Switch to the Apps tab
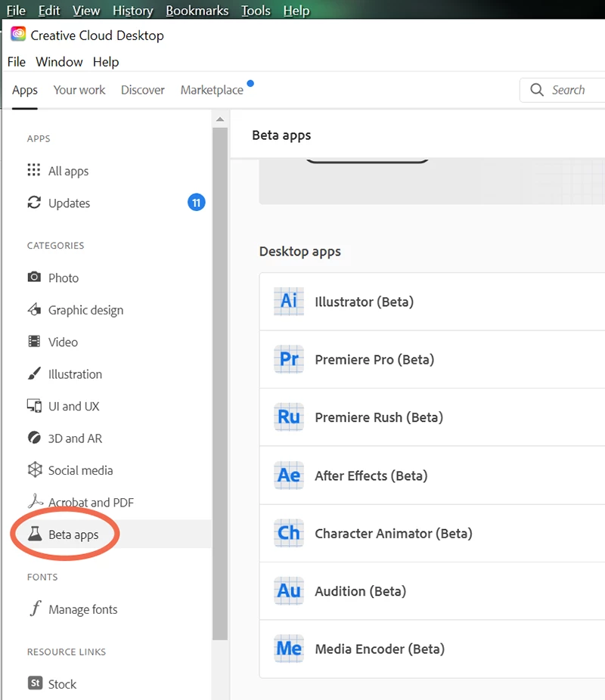 pyautogui.click(x=24, y=90)
